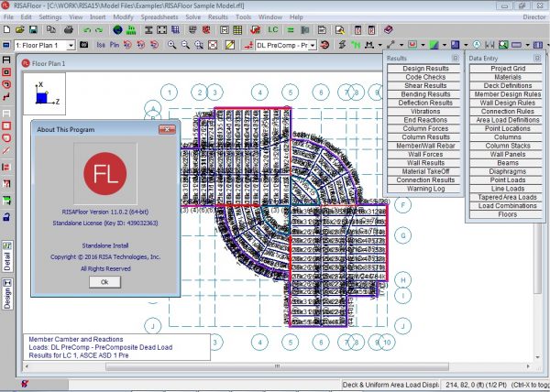Toggle the Detail vertical tab
The image size is (550, 392).
pos(7,256)
